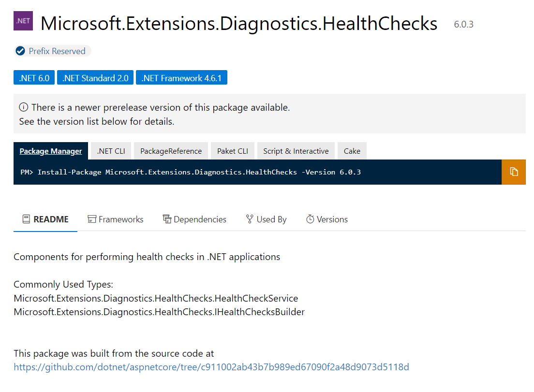Open the Frameworks tab label

click(x=121, y=219)
